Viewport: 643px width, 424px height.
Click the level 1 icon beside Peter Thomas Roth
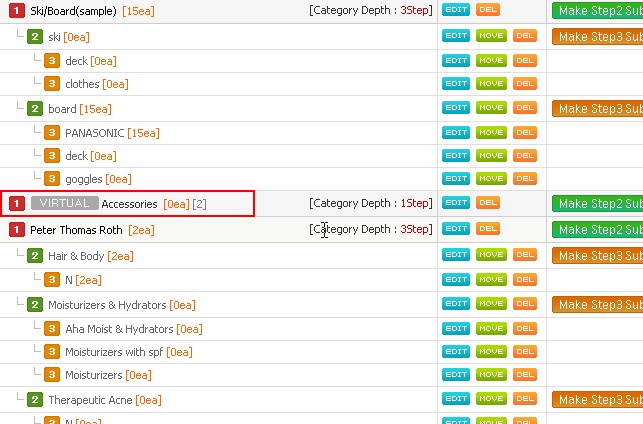click(16, 230)
